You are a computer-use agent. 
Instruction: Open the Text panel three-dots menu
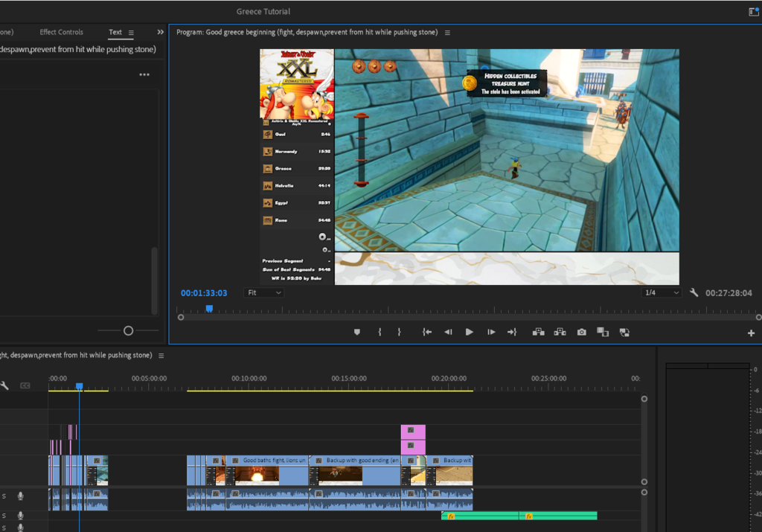[x=144, y=75]
